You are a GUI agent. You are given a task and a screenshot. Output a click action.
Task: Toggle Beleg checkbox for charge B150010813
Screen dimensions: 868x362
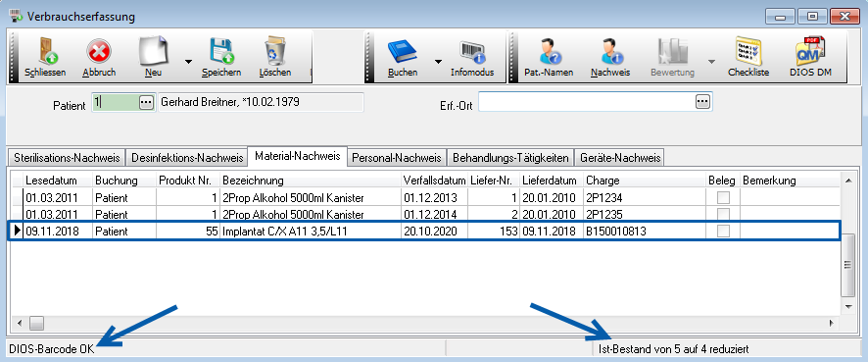(723, 232)
